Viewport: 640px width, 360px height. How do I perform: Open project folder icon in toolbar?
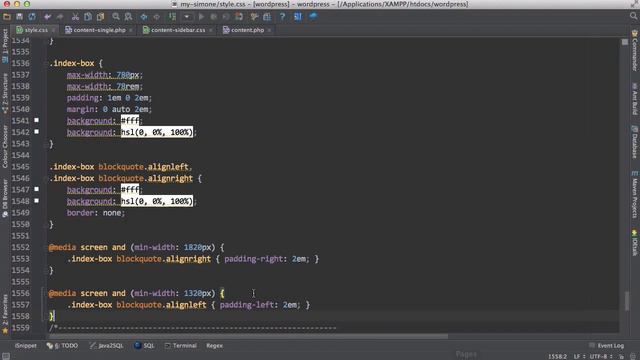tap(7, 17)
